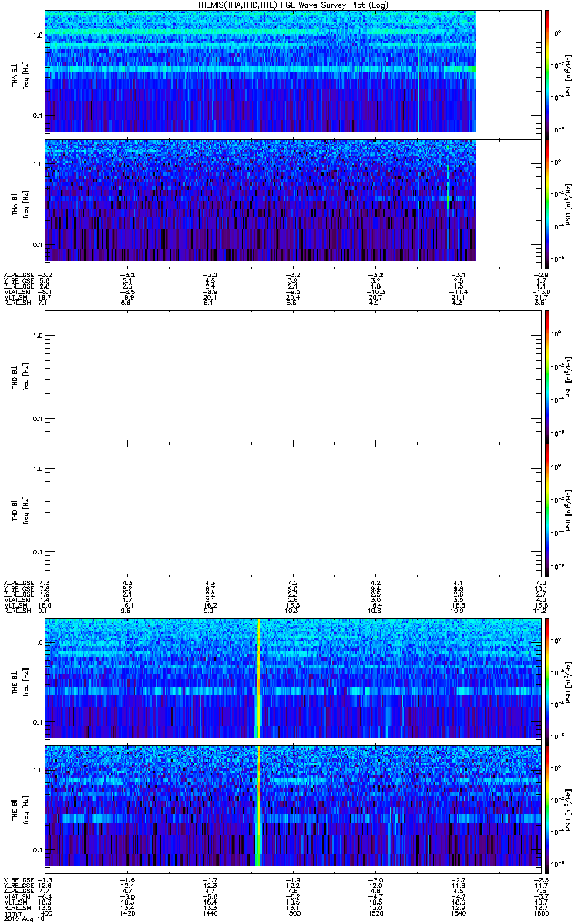Click the '1.0' frequency tick of THD B-parallel axis
578x924 pixels.
(x=37, y=469)
